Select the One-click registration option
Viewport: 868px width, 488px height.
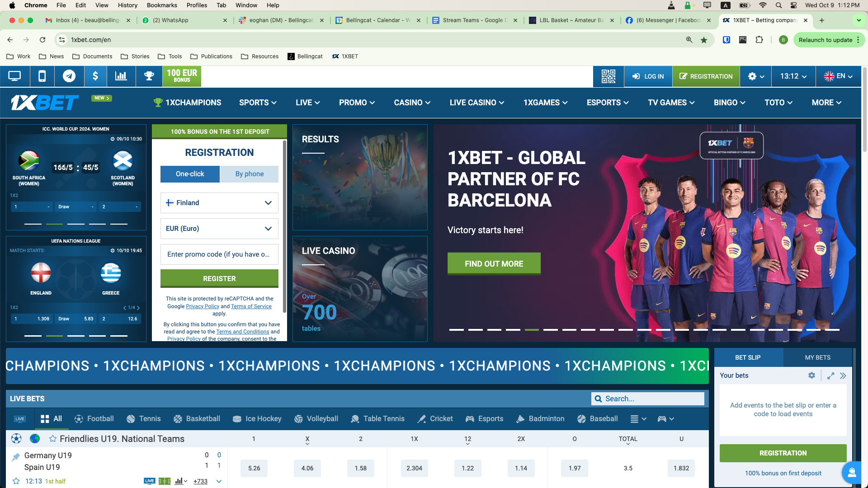tap(190, 174)
